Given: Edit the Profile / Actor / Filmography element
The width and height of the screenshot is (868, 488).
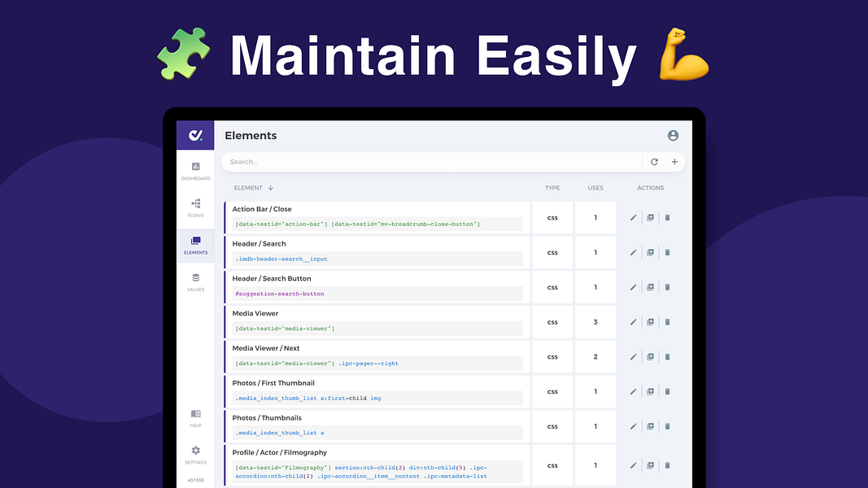Looking at the screenshot, I should click(x=633, y=465).
